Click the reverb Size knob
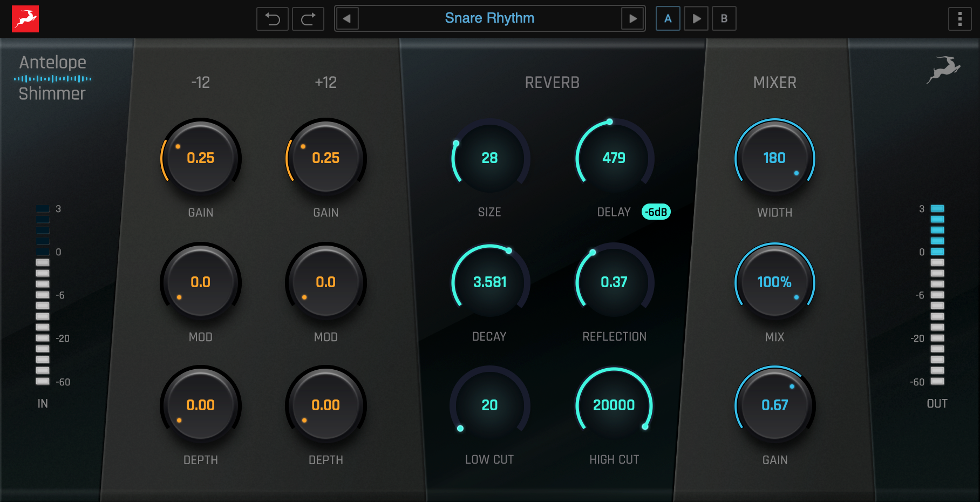This screenshot has height=502, width=980. (489, 158)
